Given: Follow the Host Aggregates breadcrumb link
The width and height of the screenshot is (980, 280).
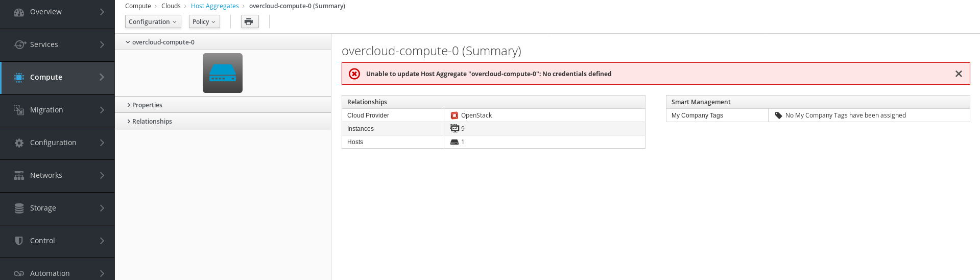Looking at the screenshot, I should (x=215, y=6).
